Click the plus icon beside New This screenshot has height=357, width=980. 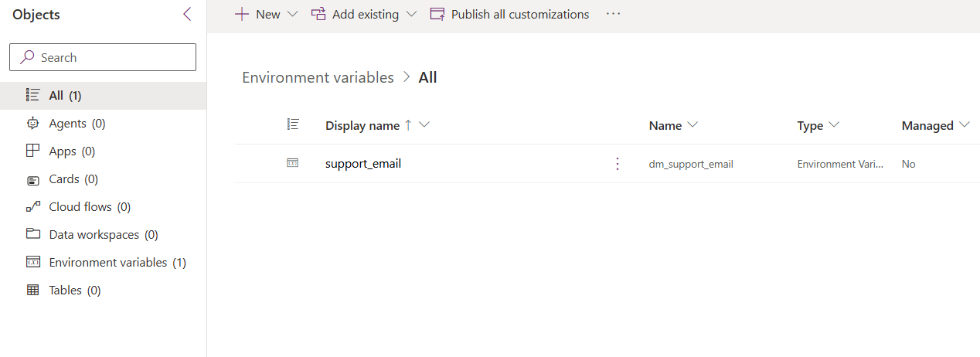click(x=241, y=14)
